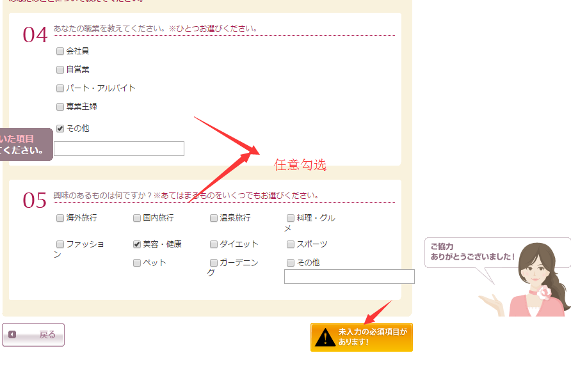This screenshot has width=571, height=392.
Task: Check the interests その他 checkbox
Action: [291, 263]
